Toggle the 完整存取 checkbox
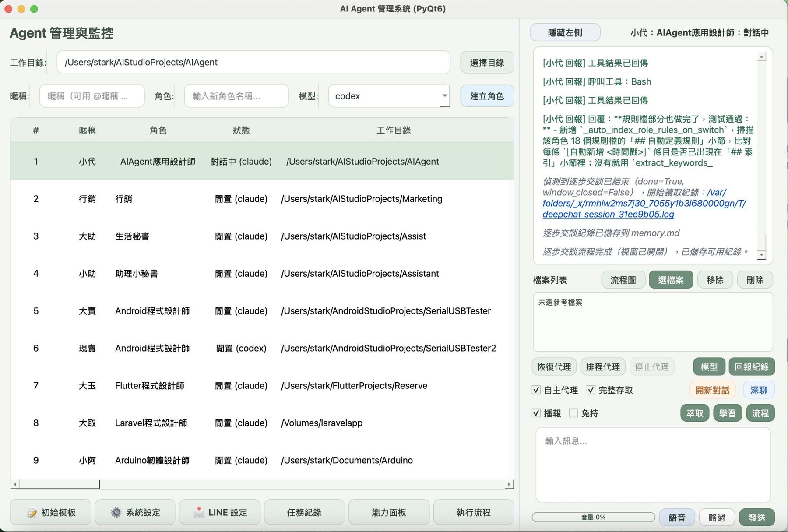 coord(591,390)
